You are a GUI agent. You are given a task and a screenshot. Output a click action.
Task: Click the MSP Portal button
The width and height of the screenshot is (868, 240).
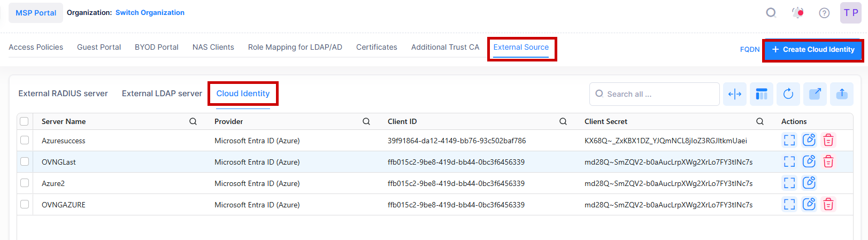36,13
